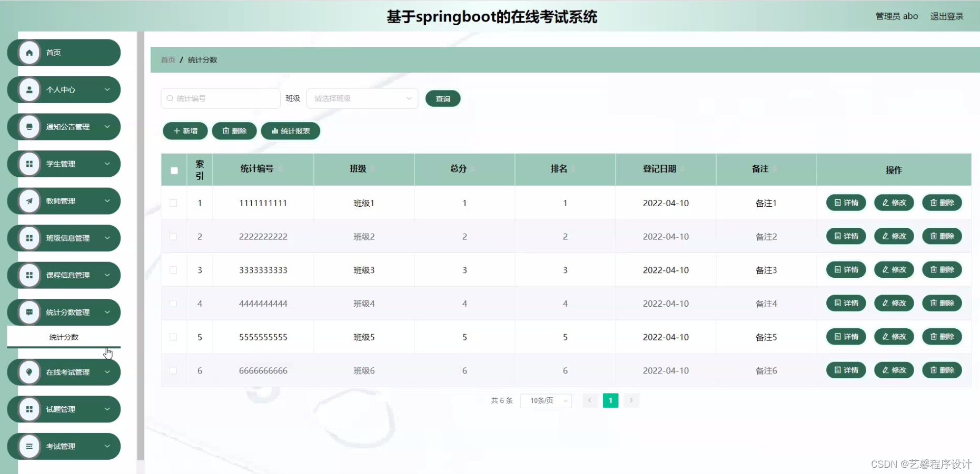The image size is (980, 474).
Task: Open the 10条/页 page size dropdown
Action: [x=546, y=400]
